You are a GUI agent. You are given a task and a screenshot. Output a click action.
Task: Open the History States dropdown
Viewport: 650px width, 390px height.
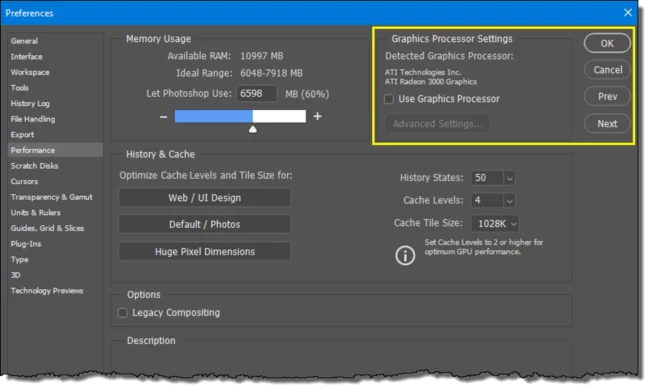(x=509, y=178)
